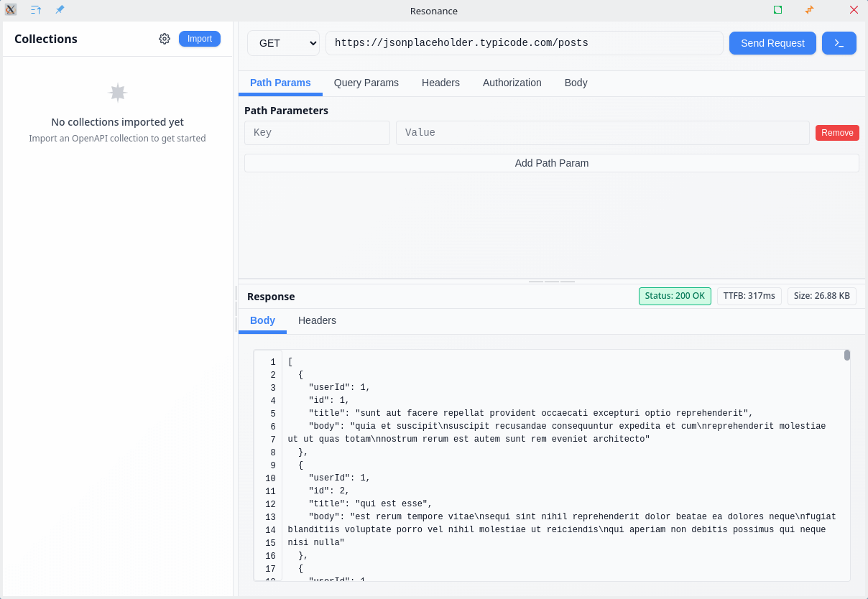Click the sort arrow icon in title bar
The height and width of the screenshot is (599, 868).
36,10
